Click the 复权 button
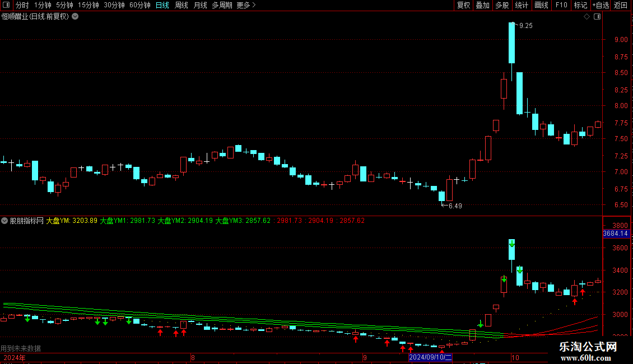 pyautogui.click(x=463, y=5)
